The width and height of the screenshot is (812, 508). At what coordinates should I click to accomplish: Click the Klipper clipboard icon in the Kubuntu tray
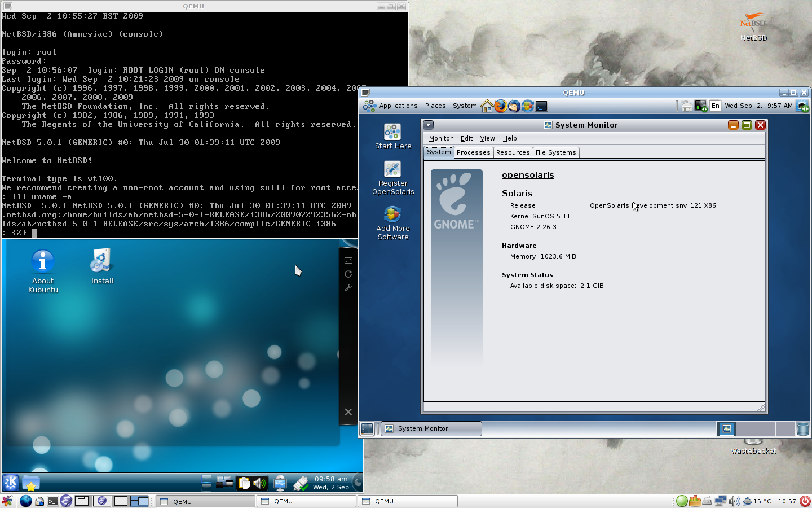[244, 483]
